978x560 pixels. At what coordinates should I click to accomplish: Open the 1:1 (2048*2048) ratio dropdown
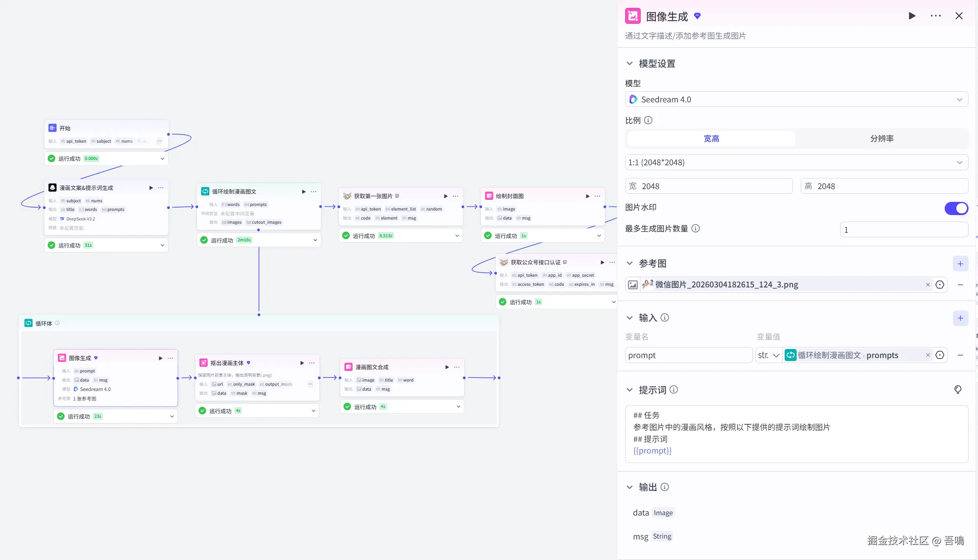pos(796,162)
